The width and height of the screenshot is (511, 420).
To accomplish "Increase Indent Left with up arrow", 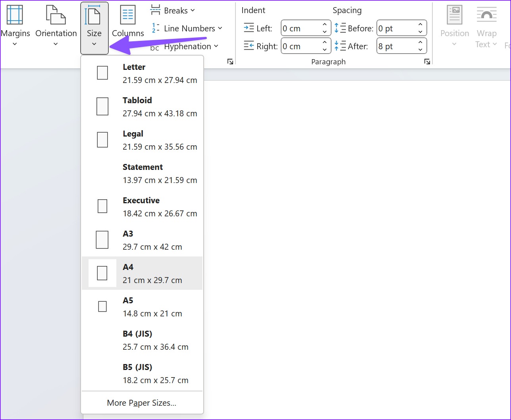I will tap(325, 25).
